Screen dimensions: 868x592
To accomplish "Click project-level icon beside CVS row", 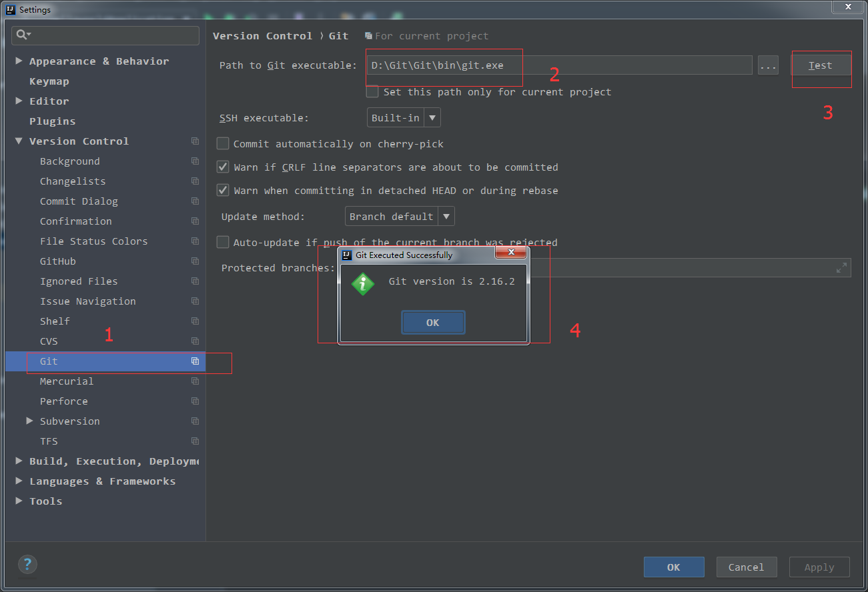I will pos(195,341).
